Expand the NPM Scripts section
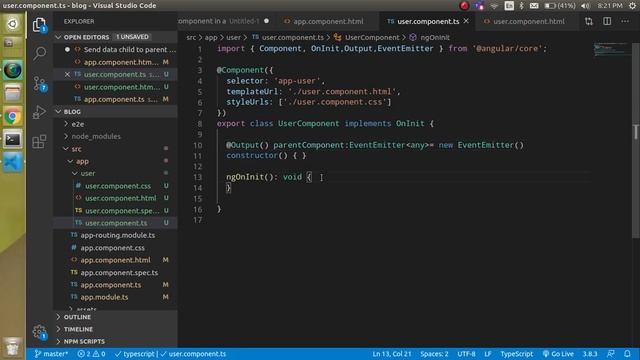Screen dimensions: 640x360 click(84, 342)
